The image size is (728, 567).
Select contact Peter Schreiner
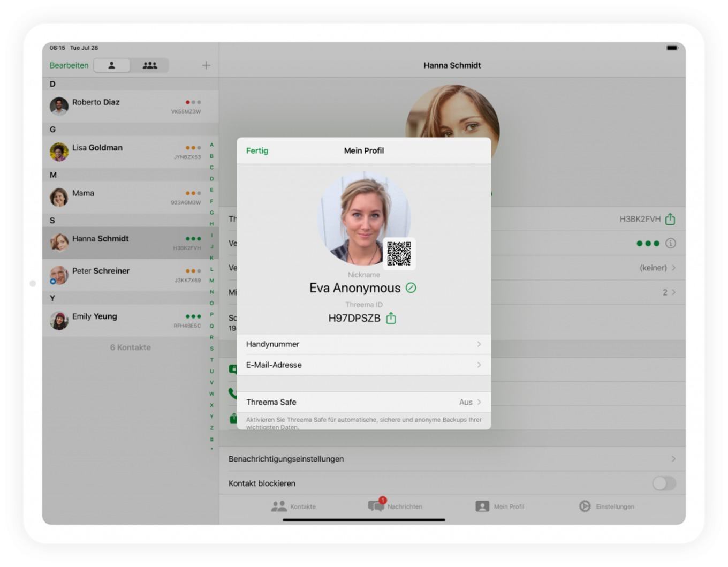[130, 275]
